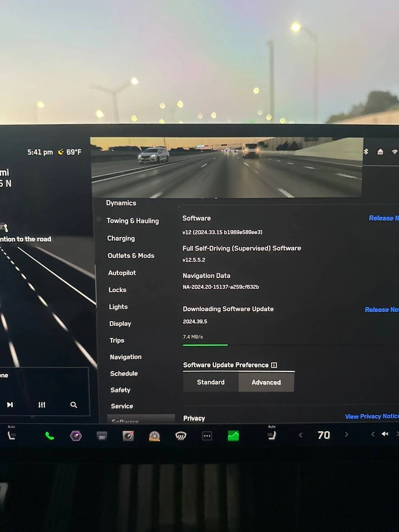399x532 pixels.
Task: Open the three-dots all apps launcher
Action: (207, 436)
